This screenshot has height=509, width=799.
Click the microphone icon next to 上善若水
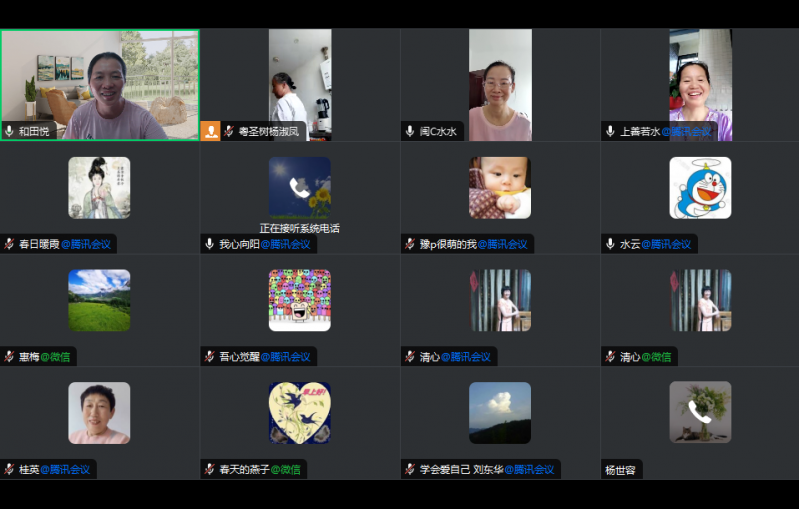click(x=610, y=131)
